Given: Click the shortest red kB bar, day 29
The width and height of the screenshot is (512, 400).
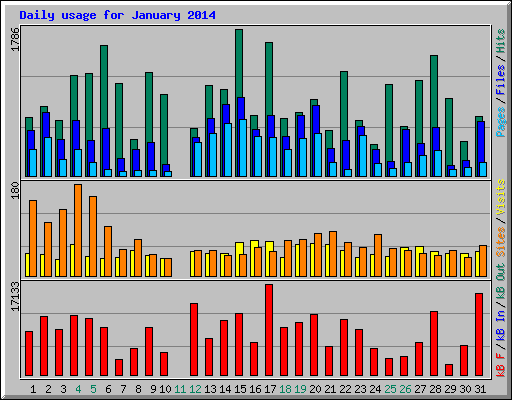Looking at the screenshot, I should (449, 370).
